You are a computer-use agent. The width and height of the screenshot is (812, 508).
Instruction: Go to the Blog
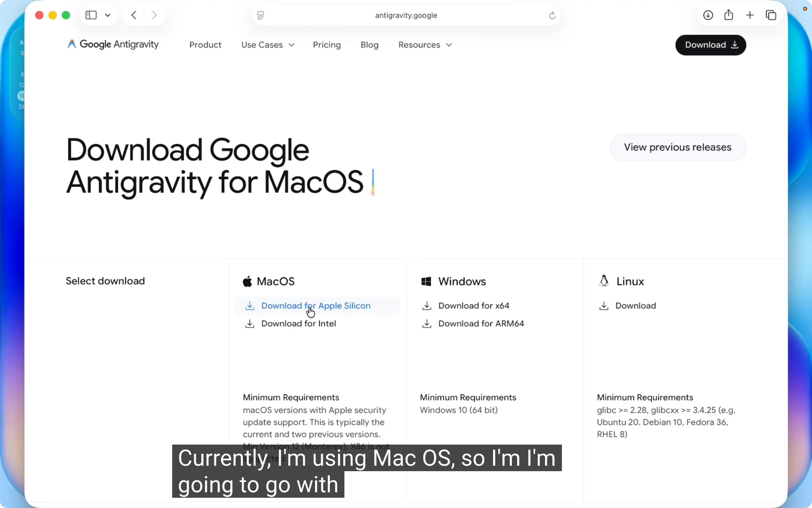coord(369,45)
